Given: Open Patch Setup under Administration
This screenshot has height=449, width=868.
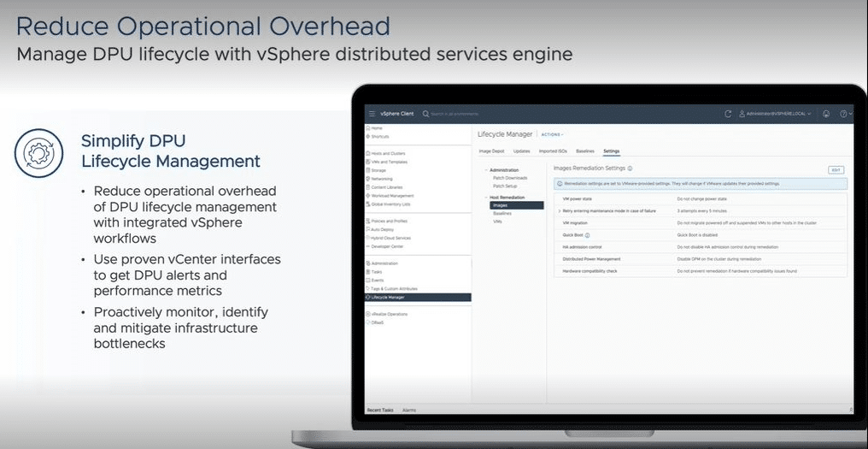Looking at the screenshot, I should click(x=505, y=186).
